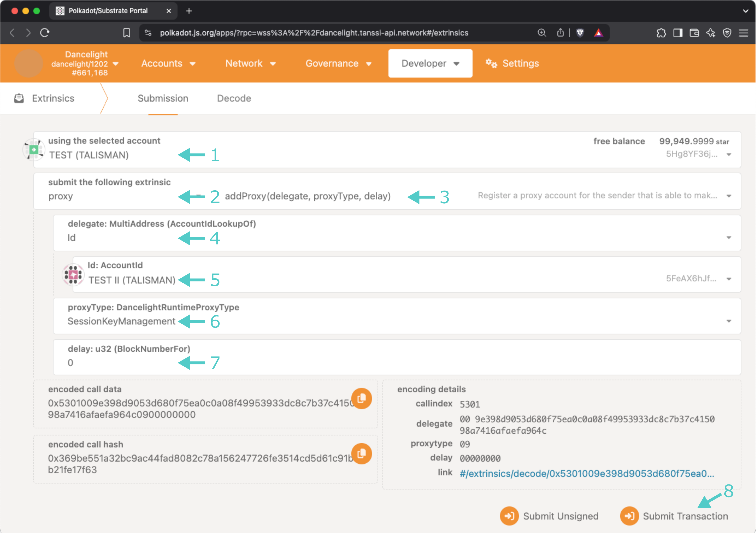Click the VPN shield icon in the toolbar
The image size is (756, 533).
point(727,33)
